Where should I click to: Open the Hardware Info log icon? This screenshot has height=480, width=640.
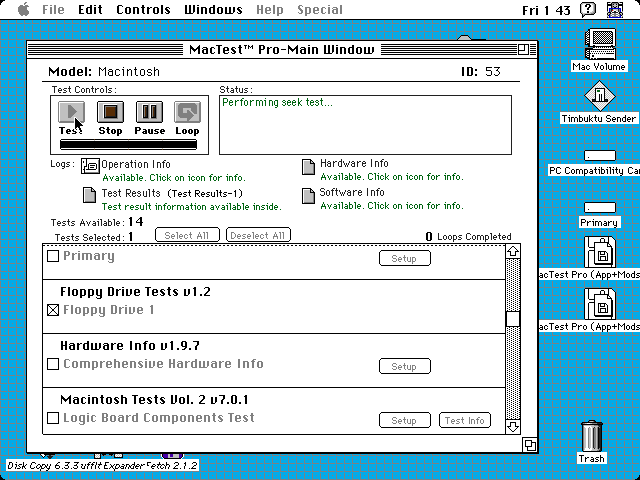tap(308, 167)
